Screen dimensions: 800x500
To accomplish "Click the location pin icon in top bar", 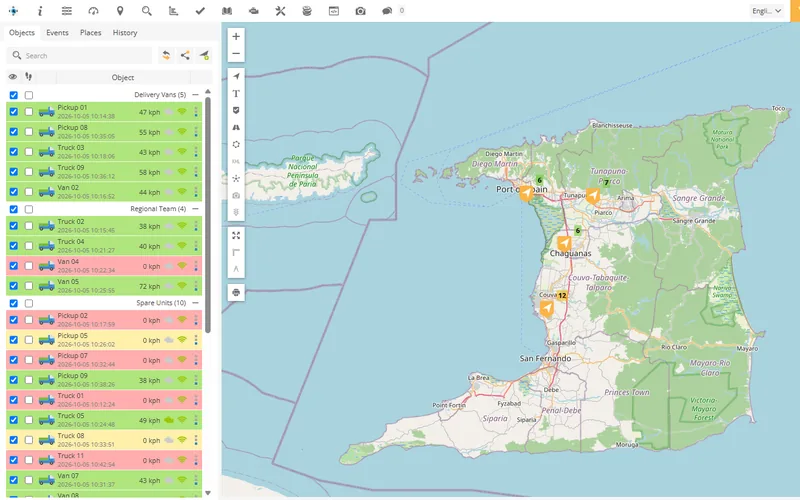I will 120,11.
